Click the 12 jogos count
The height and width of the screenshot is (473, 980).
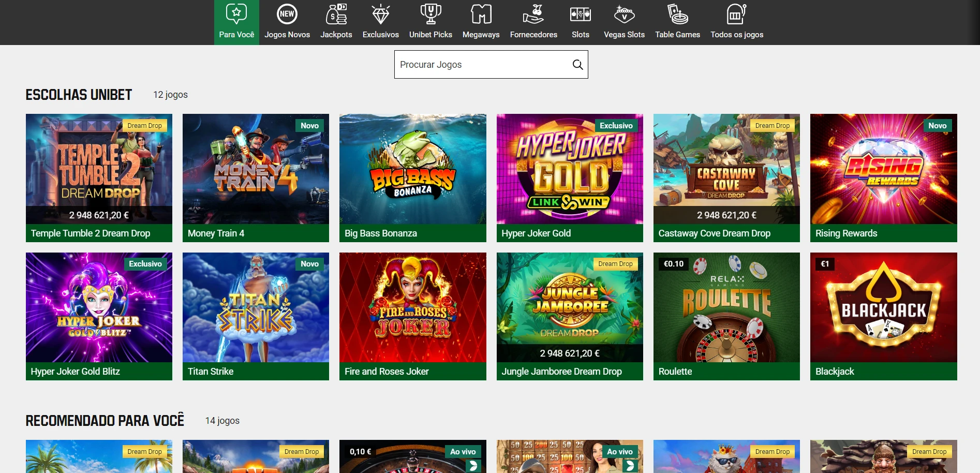[x=170, y=95]
